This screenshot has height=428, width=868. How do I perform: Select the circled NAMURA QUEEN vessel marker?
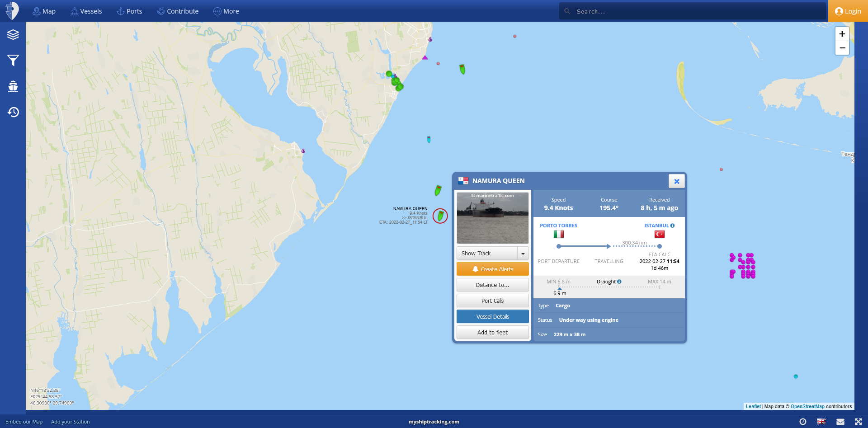click(x=440, y=216)
